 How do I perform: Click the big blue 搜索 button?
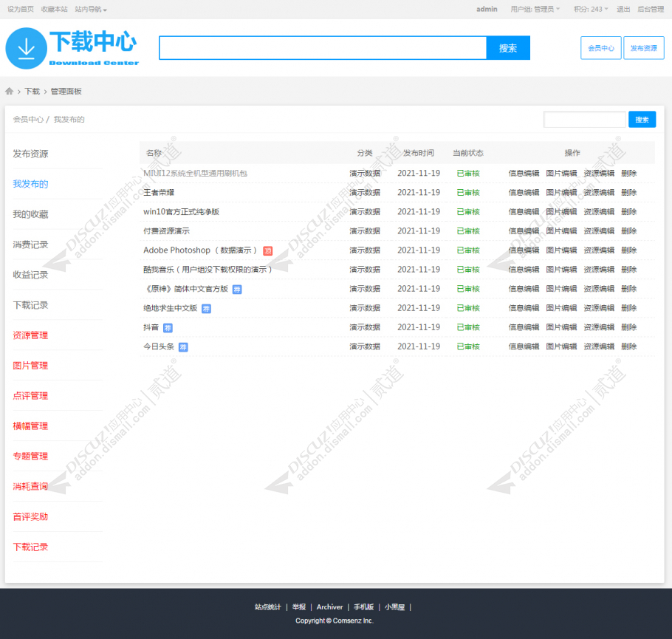[x=508, y=47]
